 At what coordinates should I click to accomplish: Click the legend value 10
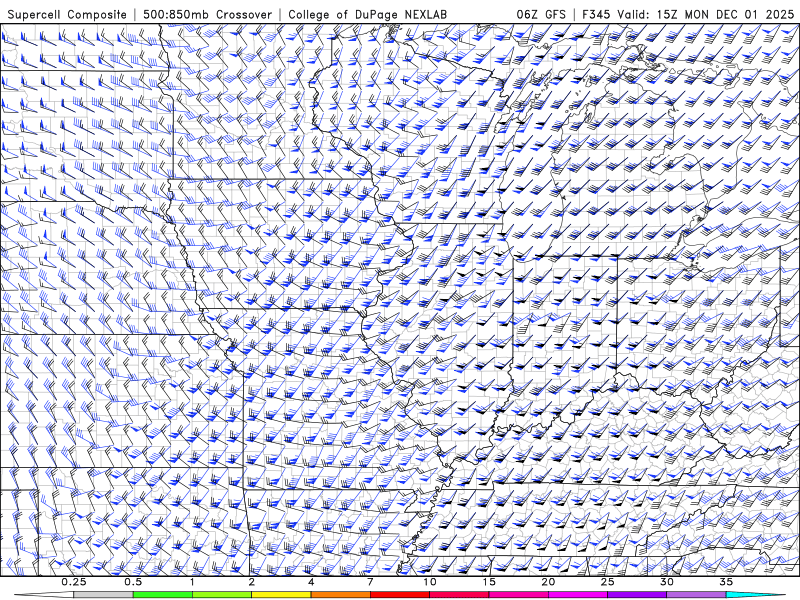pos(430,582)
